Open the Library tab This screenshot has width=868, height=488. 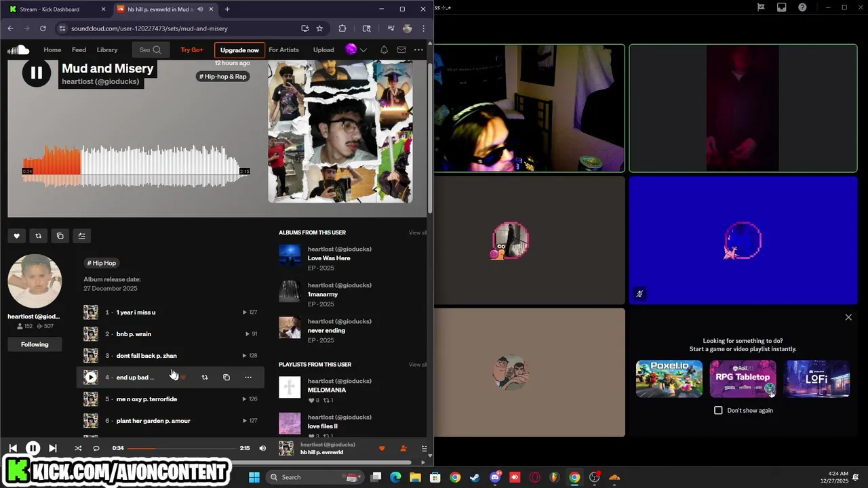[107, 49]
